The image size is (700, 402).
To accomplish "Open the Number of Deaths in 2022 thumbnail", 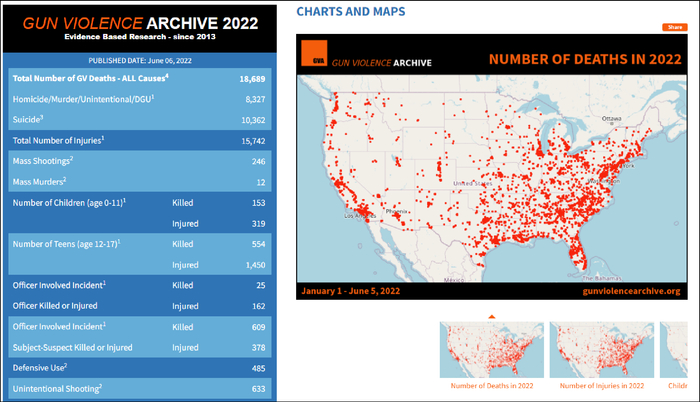I will 492,350.
